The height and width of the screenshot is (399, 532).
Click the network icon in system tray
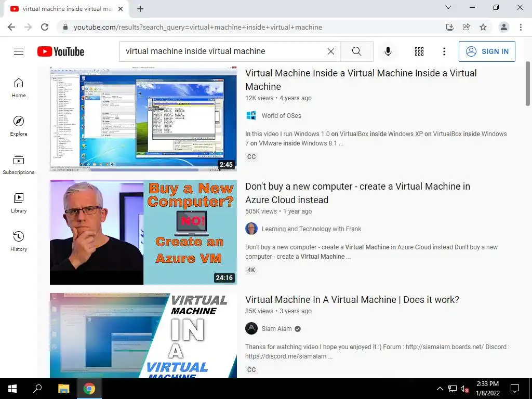click(x=453, y=389)
